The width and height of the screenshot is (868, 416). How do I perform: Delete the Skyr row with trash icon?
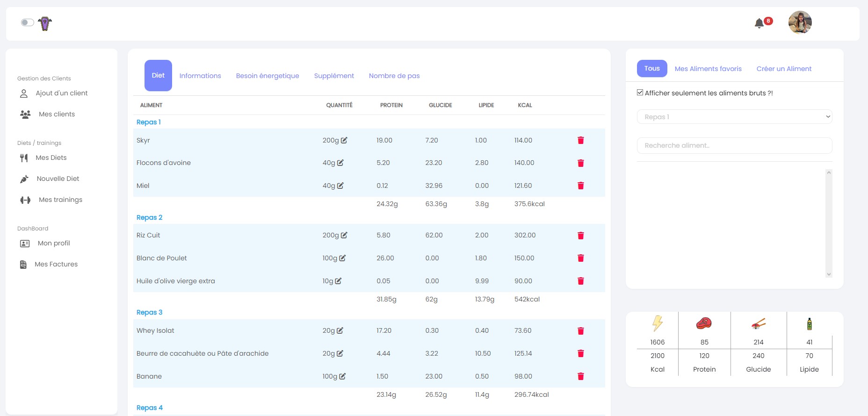pyautogui.click(x=580, y=140)
